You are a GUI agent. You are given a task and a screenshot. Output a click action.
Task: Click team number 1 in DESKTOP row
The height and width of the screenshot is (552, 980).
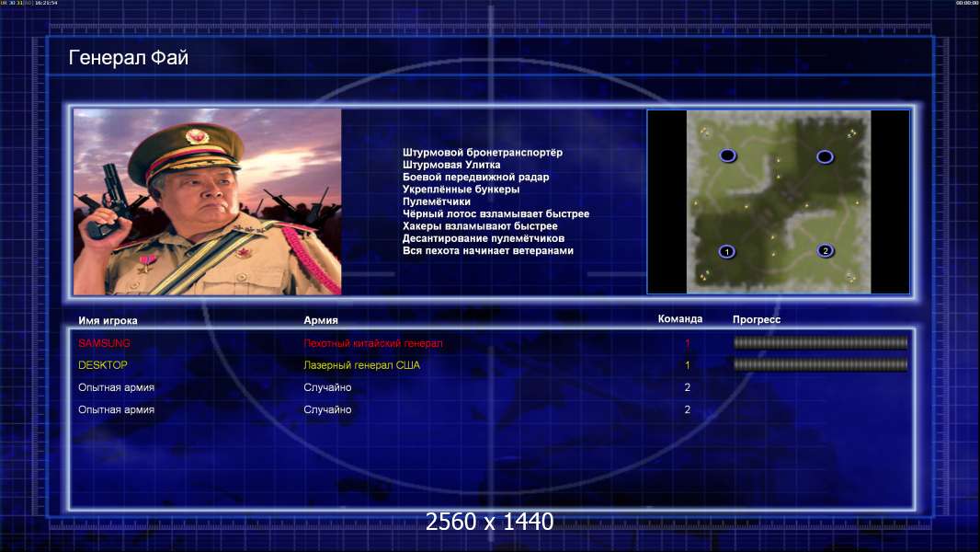[687, 365]
